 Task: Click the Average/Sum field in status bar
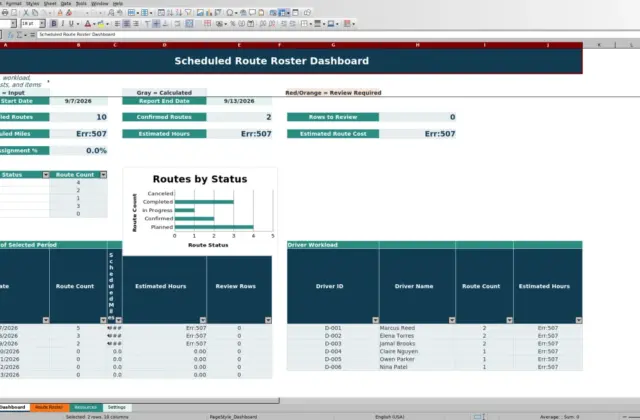point(560,417)
